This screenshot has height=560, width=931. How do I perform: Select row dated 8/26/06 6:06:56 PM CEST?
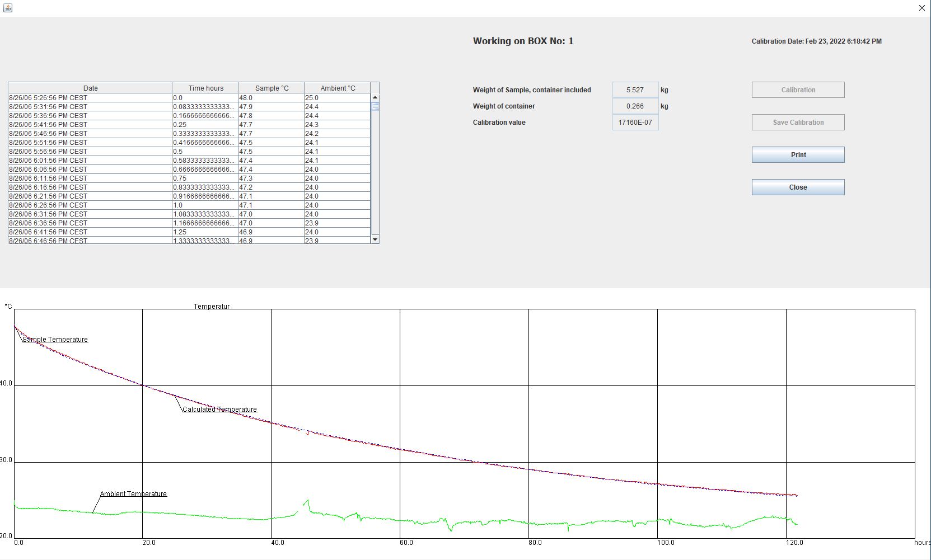coord(189,170)
